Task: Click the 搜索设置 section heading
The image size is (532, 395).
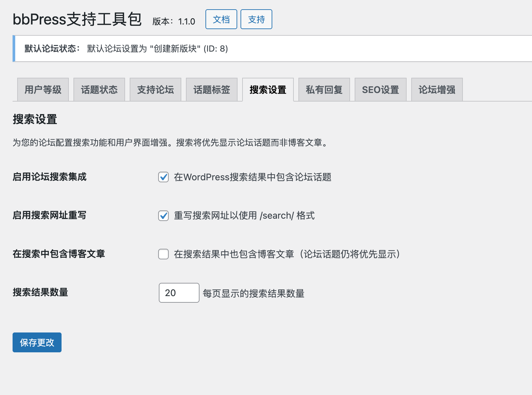Action: coord(35,119)
